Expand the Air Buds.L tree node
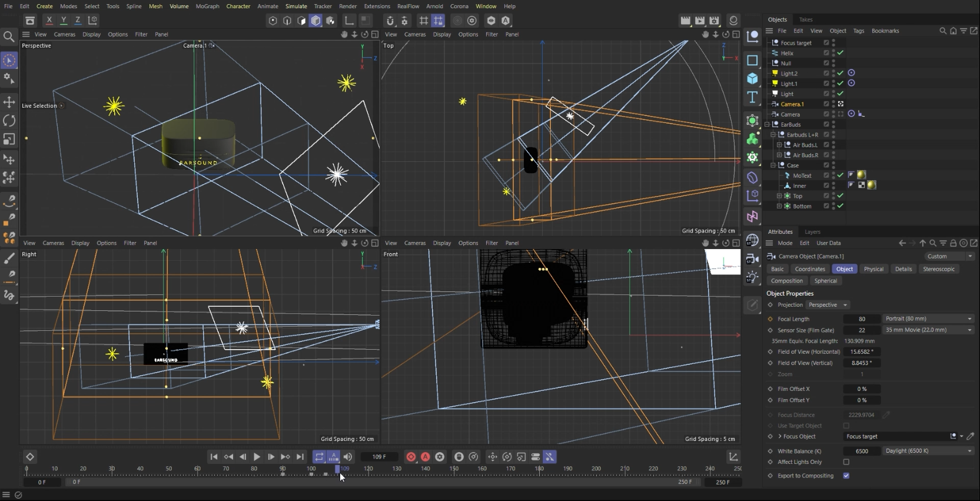The width and height of the screenshot is (980, 501). (x=779, y=145)
